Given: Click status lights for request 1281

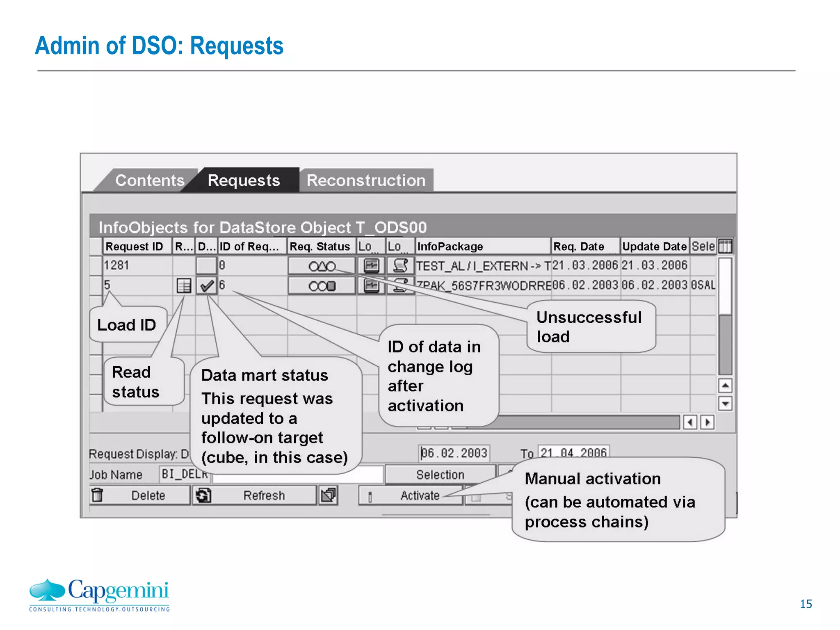Looking at the screenshot, I should [x=322, y=266].
